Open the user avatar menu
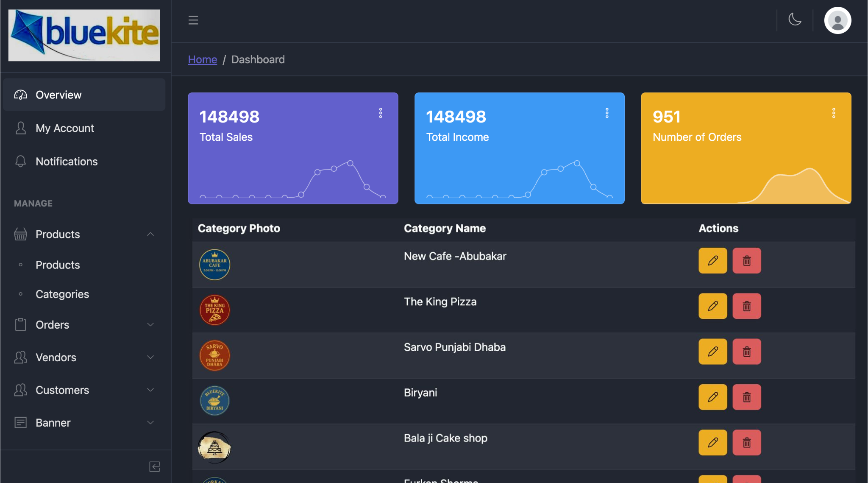The image size is (868, 483). coord(837,20)
